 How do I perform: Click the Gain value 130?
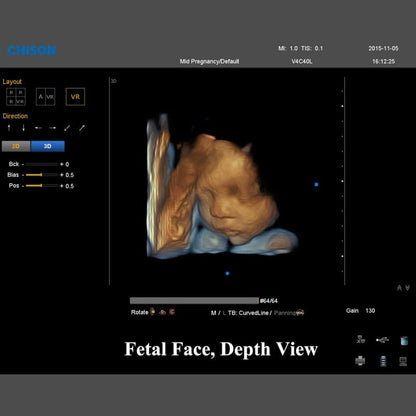(x=370, y=311)
